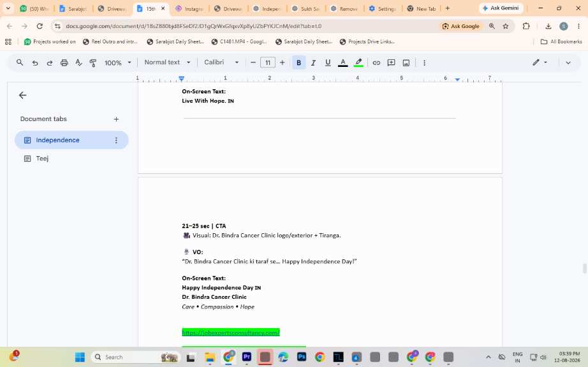
Task: Toggle bold formatting button
Action: (x=298, y=63)
